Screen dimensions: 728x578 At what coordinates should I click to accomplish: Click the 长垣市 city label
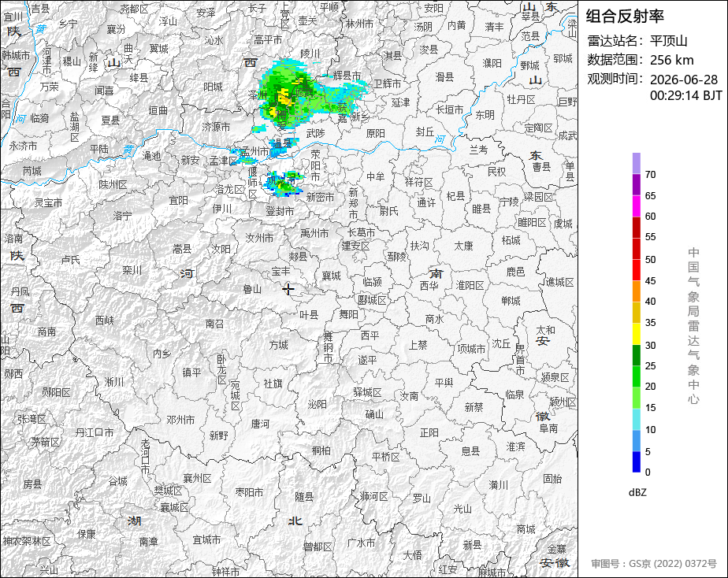tap(449, 110)
